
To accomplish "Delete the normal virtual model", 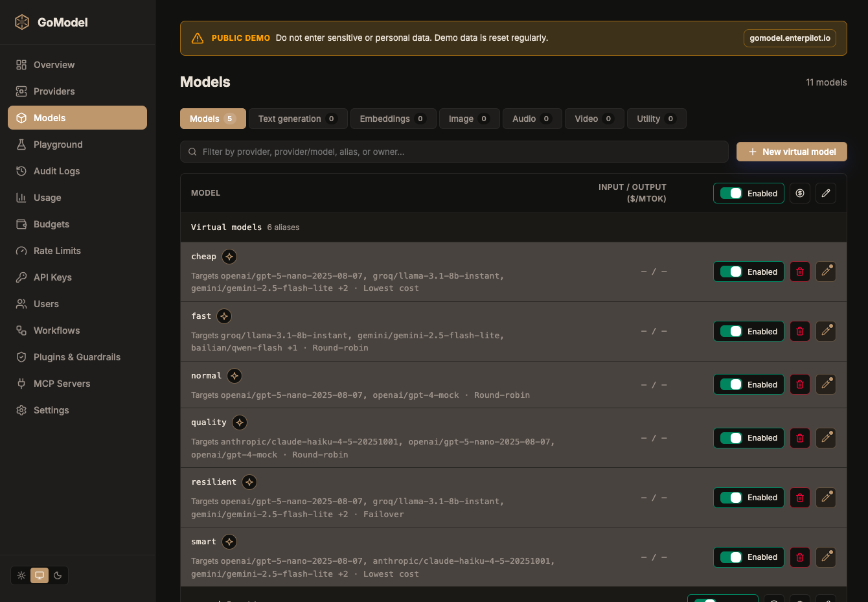I will pyautogui.click(x=800, y=385).
